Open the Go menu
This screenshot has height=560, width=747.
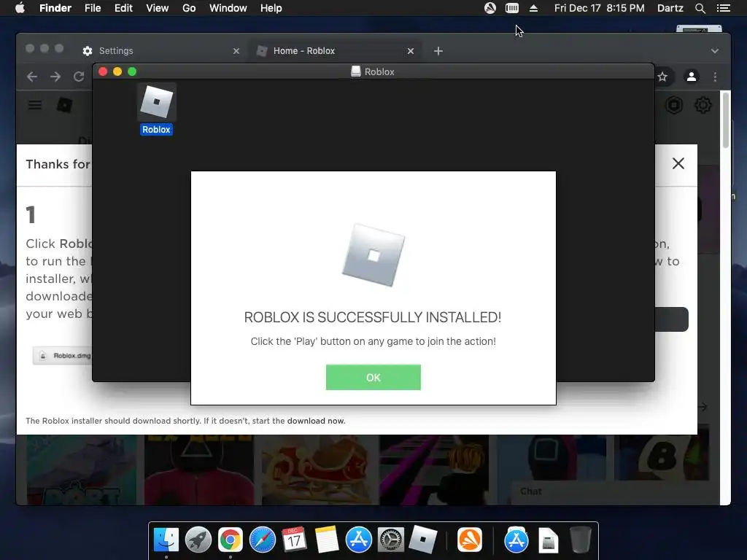click(x=189, y=8)
